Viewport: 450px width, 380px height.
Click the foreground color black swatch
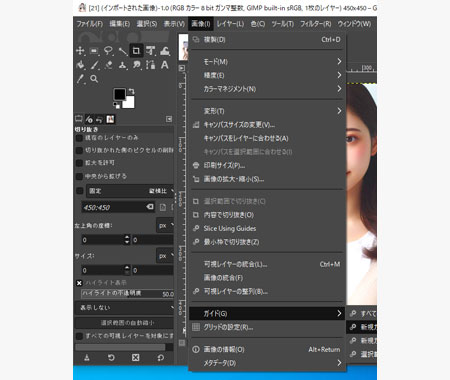(x=119, y=94)
